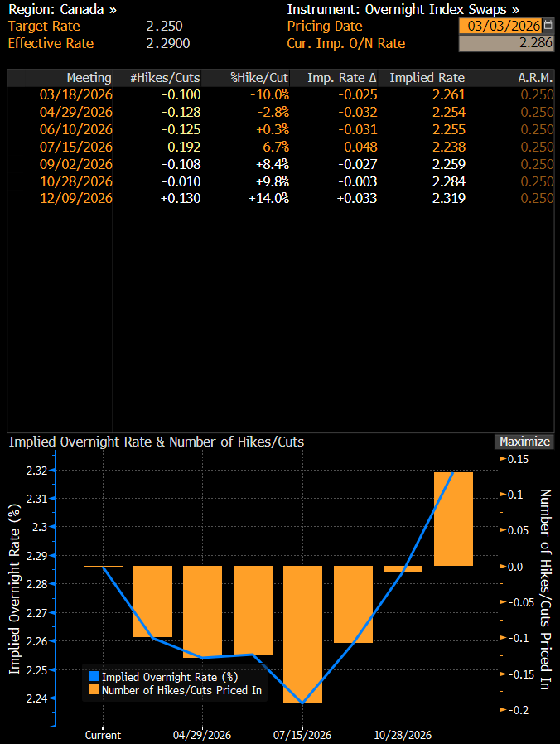Click the Imp. Rate Δ column header

(342, 78)
